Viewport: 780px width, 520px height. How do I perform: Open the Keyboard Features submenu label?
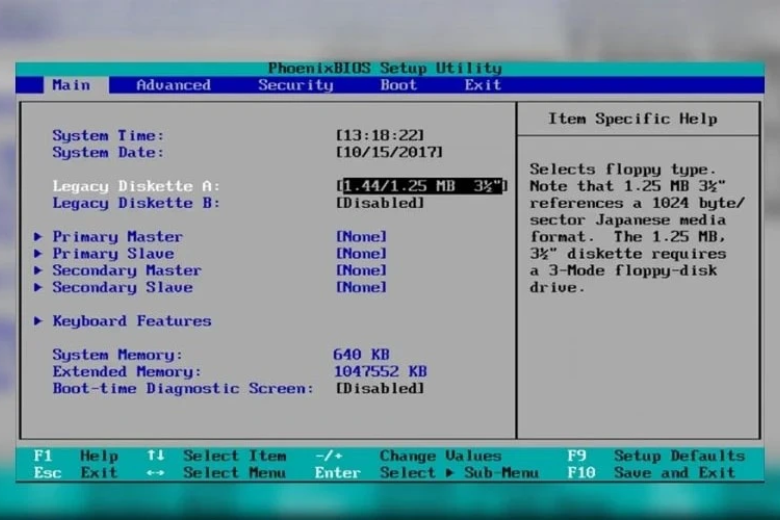click(132, 321)
